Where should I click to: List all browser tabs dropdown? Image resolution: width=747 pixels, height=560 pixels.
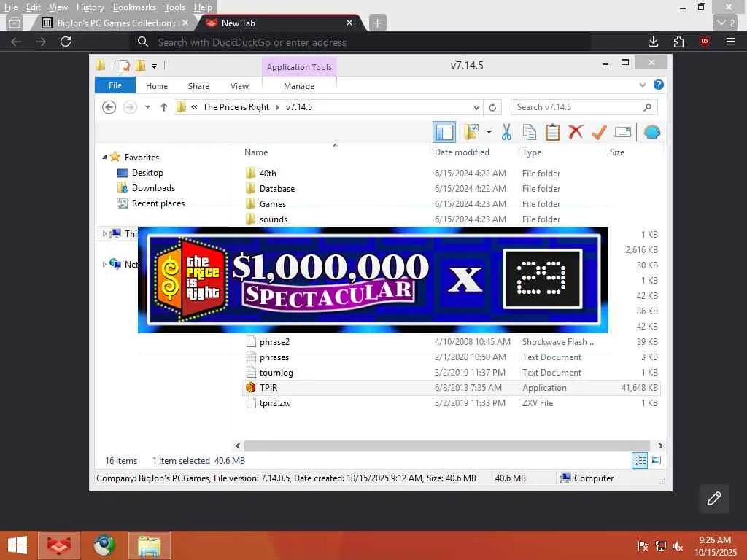[726, 23]
